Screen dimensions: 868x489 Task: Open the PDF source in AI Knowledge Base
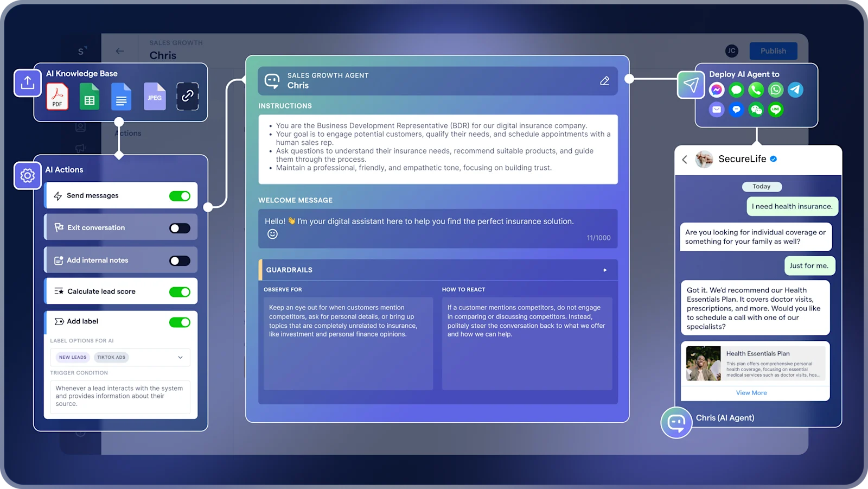57,97
